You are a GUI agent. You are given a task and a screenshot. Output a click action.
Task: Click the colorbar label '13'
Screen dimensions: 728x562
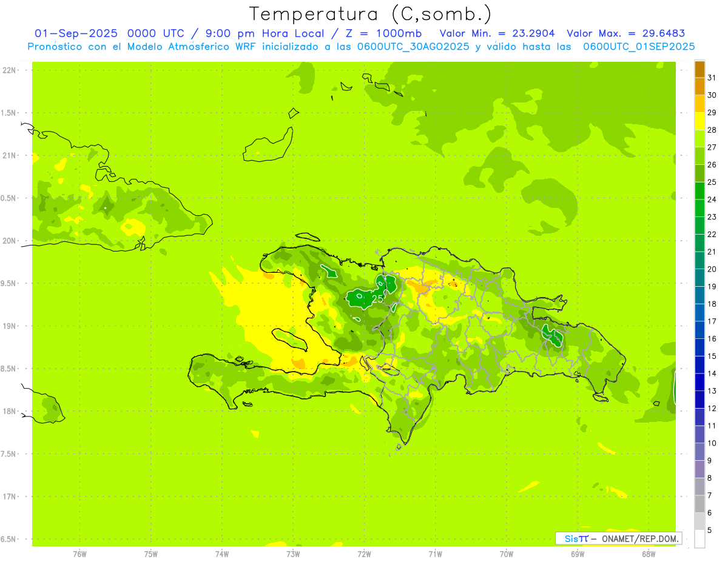coord(712,391)
